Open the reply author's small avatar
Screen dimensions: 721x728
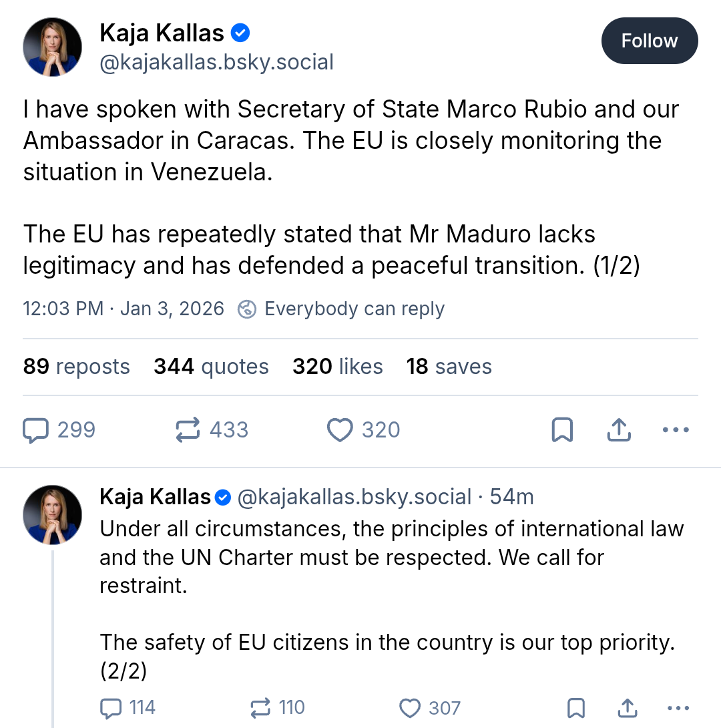pyautogui.click(x=52, y=515)
